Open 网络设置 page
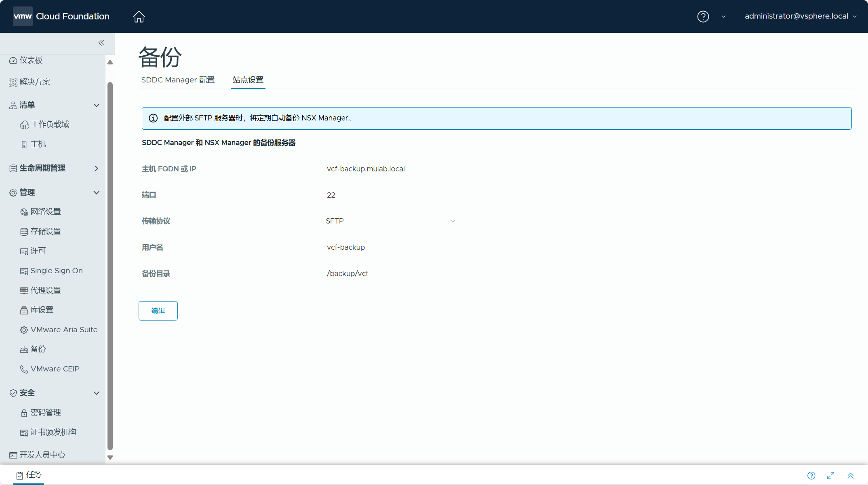This screenshot has height=485, width=868. (46, 212)
